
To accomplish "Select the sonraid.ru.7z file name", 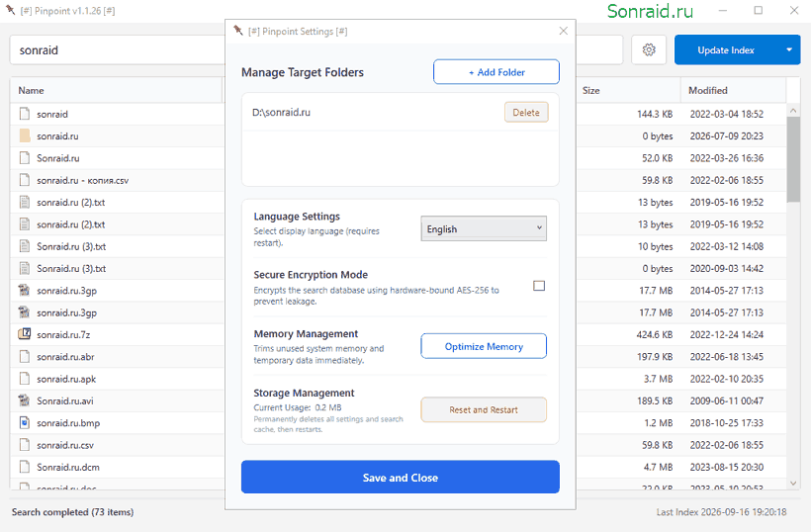I will (63, 335).
